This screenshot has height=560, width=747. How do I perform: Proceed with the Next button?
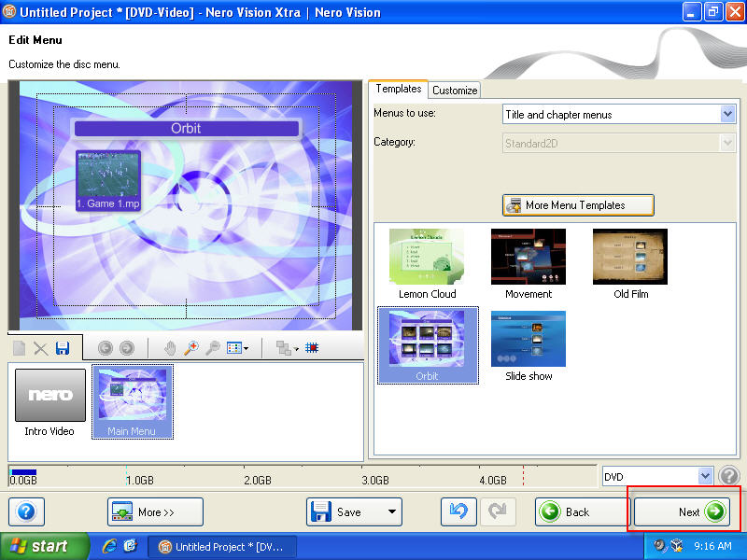click(683, 511)
